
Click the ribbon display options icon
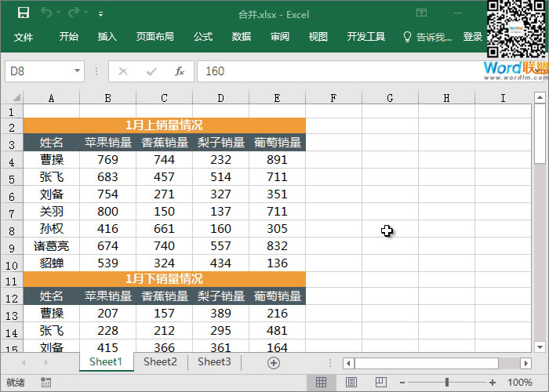[421, 13]
